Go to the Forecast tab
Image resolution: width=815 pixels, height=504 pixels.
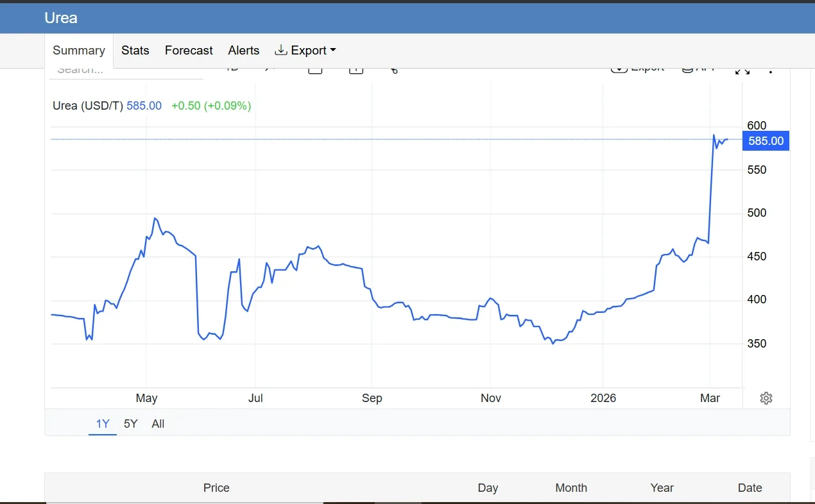point(189,51)
